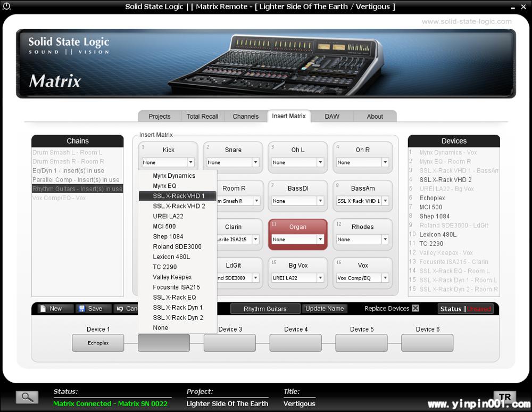The image size is (532, 412).
Task: Click the Cancel undo arrow icon
Action: [x=120, y=309]
